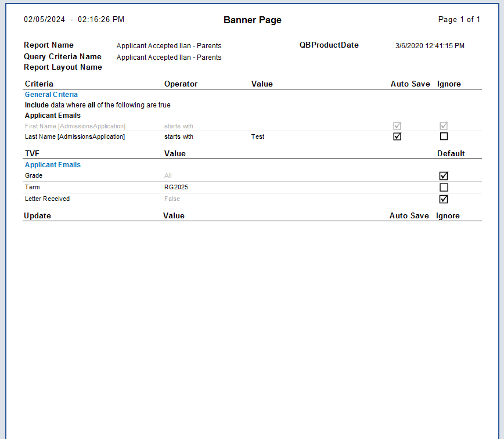This screenshot has width=504, height=439.
Task: Click the Report Name value Applicant Accepted Ilan - Parents
Action: 169,46
